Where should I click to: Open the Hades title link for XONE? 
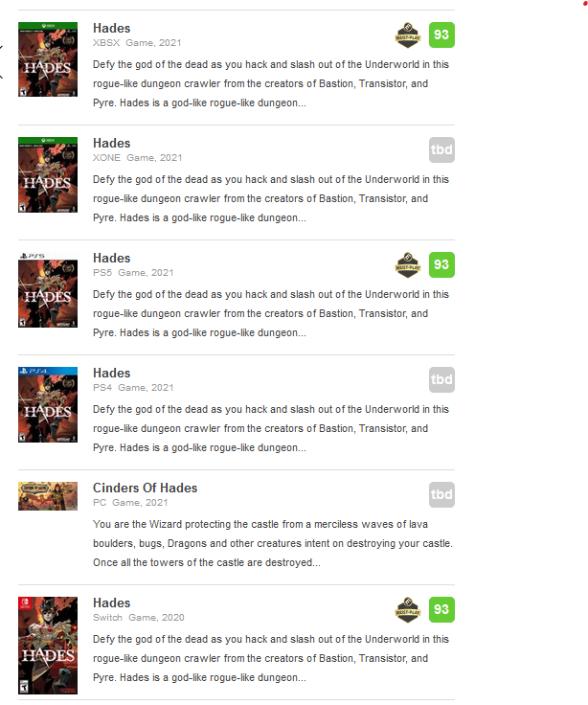(111, 143)
